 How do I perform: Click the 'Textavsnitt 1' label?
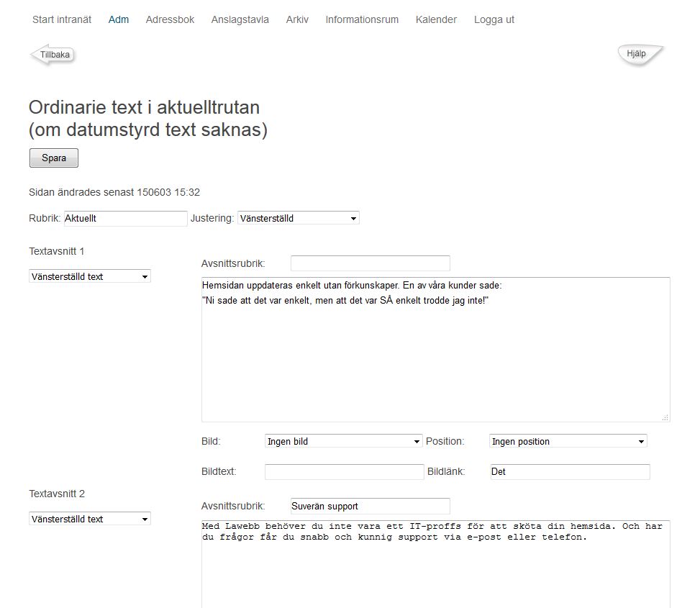[57, 251]
